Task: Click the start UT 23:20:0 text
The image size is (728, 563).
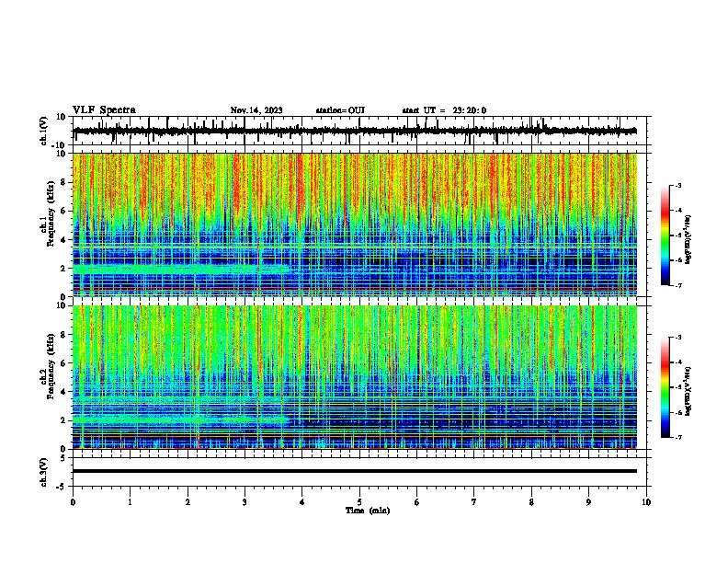Action: (444, 110)
